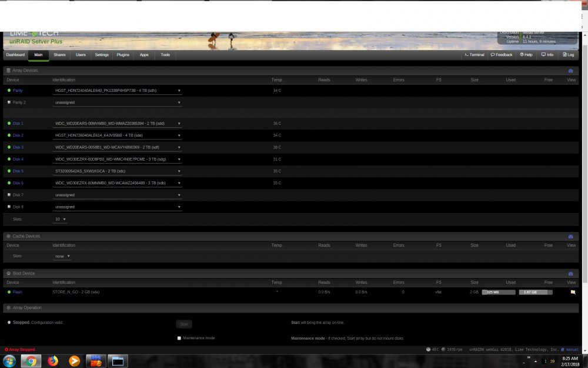588x368 pixels.
Task: Click the flash Used 325 MB bar
Action: (499, 292)
